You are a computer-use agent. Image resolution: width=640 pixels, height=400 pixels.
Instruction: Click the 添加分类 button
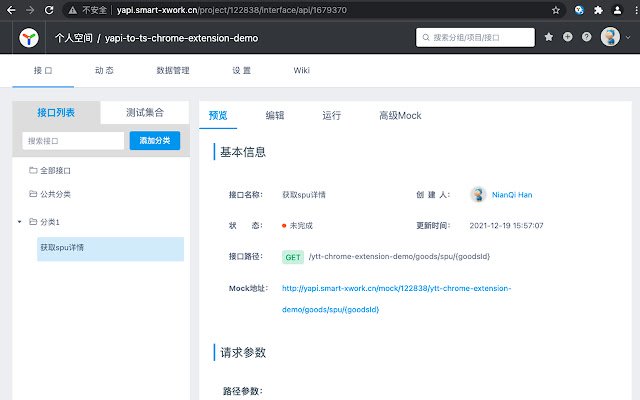point(154,141)
